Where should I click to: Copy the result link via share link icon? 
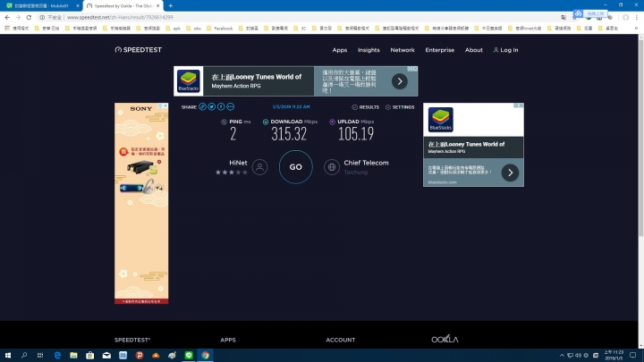pyautogui.click(x=202, y=106)
